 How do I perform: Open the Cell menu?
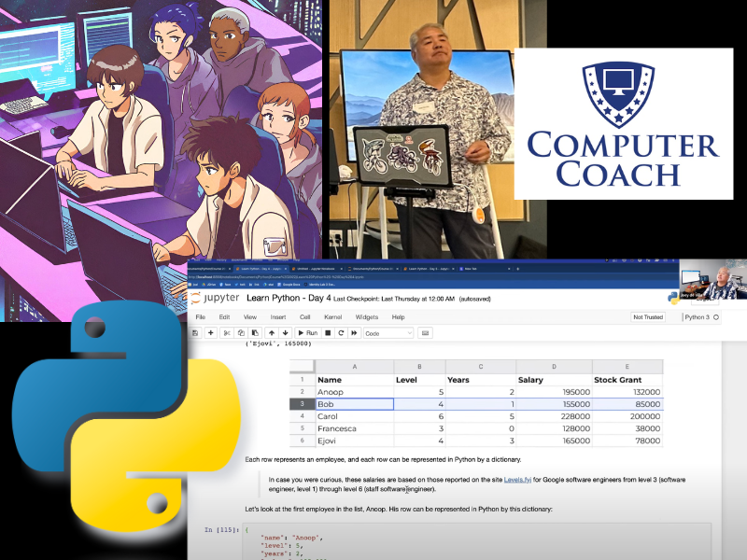point(305,317)
